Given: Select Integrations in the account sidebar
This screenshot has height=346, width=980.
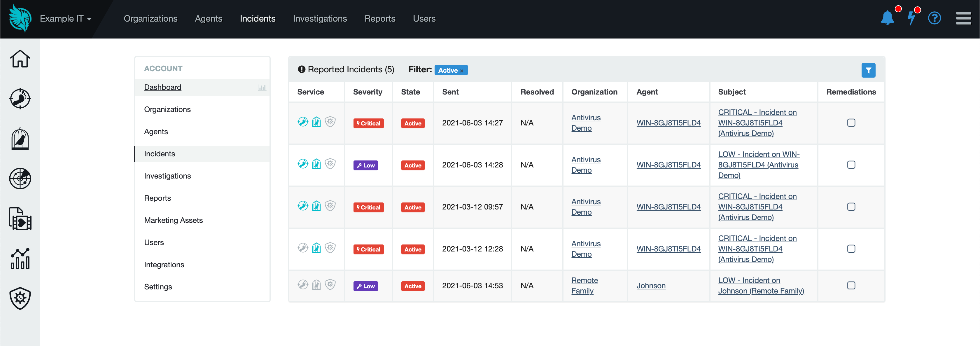Looking at the screenshot, I should 164,265.
